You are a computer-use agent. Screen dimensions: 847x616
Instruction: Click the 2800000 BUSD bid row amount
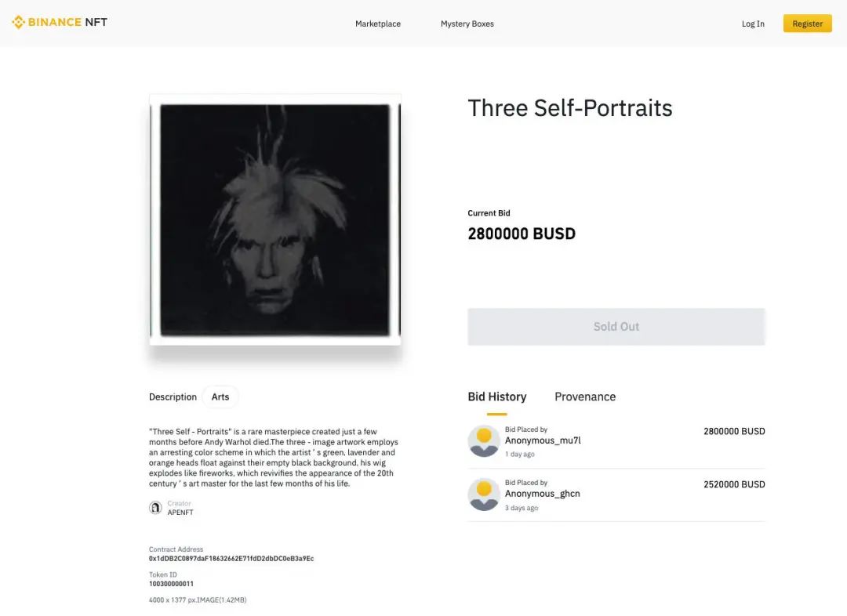tap(734, 431)
